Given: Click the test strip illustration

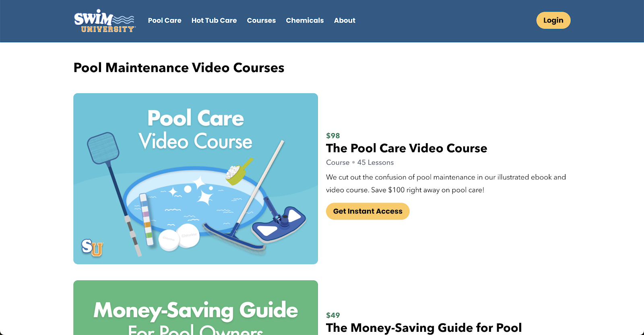Looking at the screenshot, I should click(147, 220).
